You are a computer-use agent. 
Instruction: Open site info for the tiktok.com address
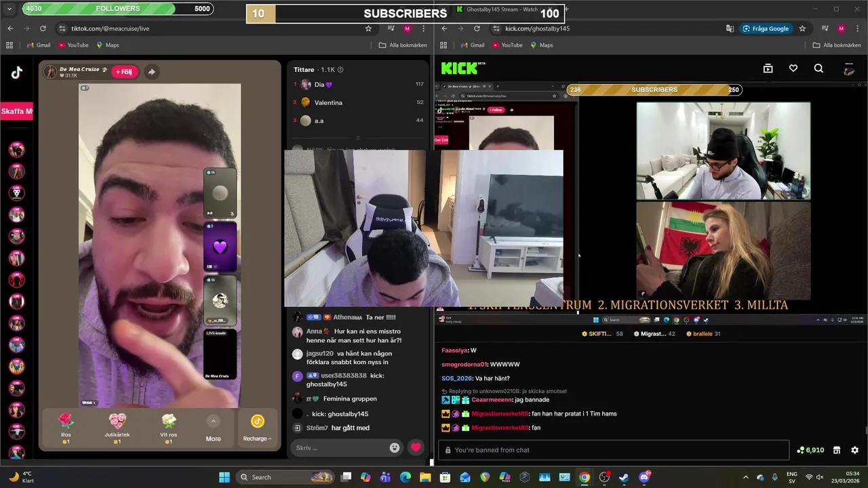pos(62,28)
